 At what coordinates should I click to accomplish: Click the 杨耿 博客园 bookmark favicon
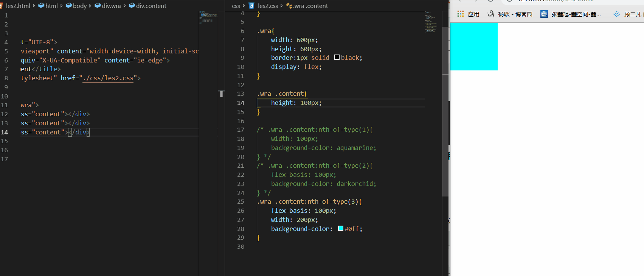[x=490, y=14]
